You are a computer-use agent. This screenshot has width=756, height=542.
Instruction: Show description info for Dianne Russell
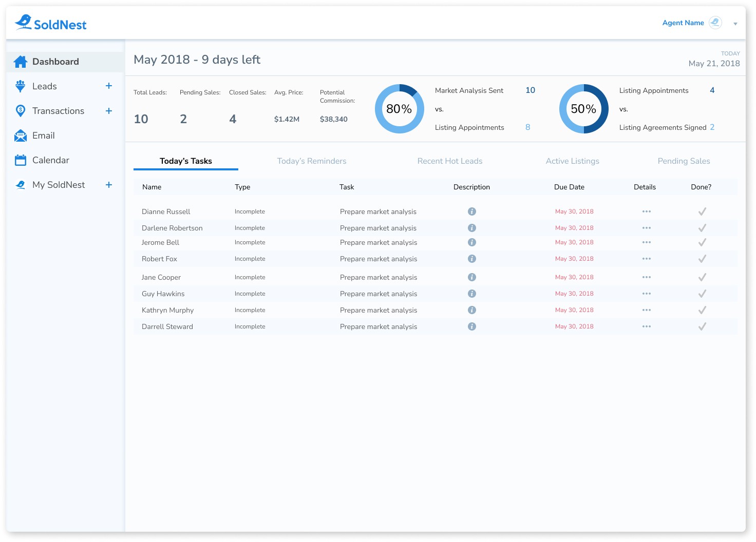point(472,211)
